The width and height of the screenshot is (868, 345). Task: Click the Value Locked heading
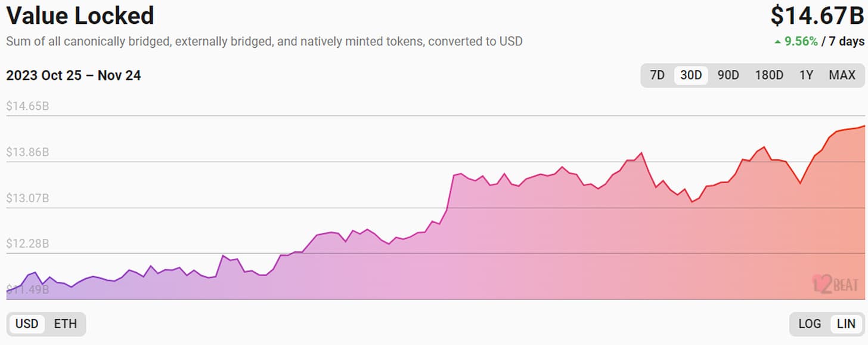pyautogui.click(x=80, y=16)
